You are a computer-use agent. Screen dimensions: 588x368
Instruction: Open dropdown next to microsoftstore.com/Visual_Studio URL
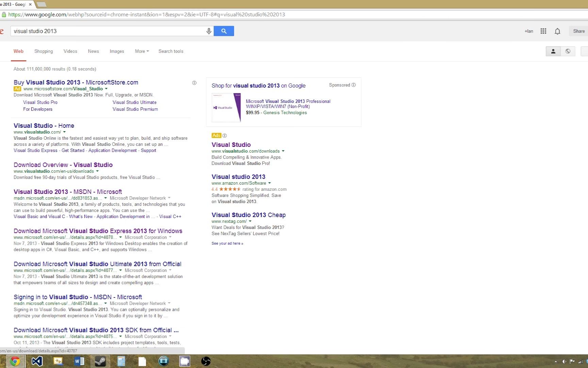click(x=106, y=89)
